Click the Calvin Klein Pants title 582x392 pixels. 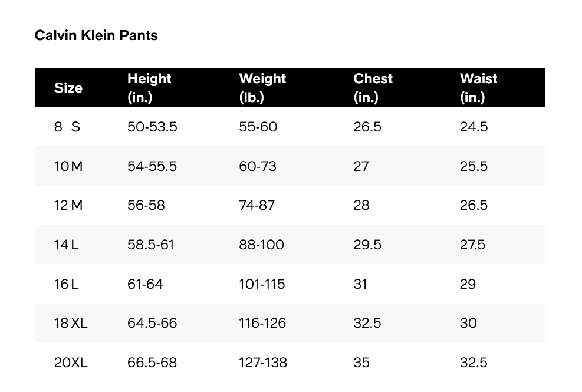96,35
